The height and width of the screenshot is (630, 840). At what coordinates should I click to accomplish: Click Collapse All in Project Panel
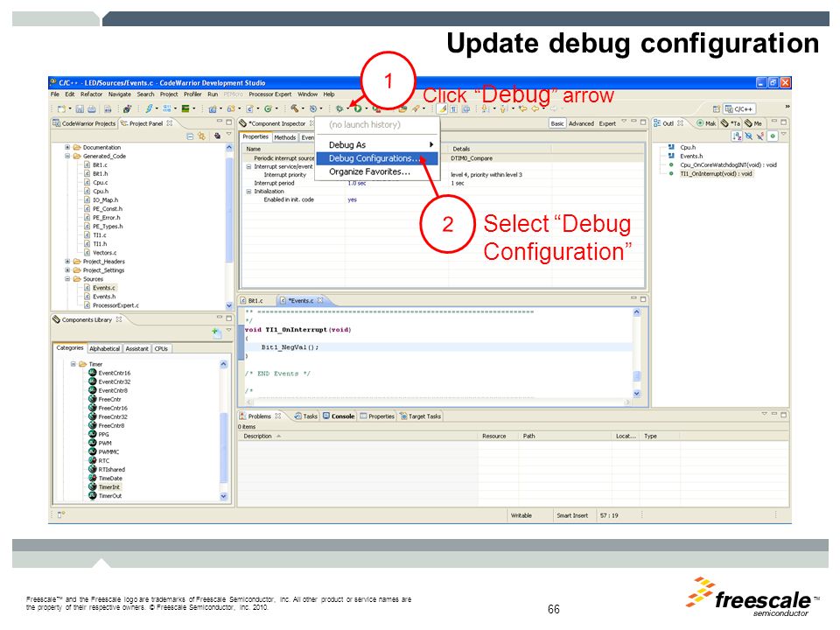(x=190, y=136)
